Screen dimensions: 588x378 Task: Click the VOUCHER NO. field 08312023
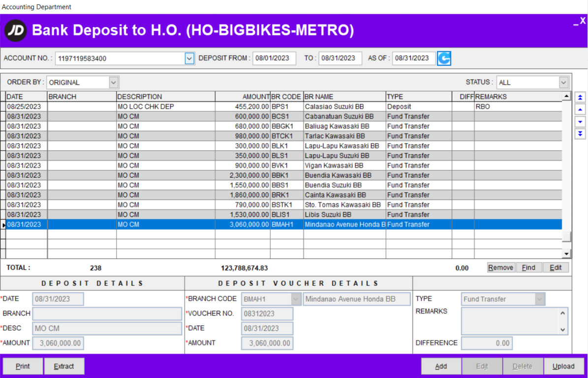pos(267,314)
